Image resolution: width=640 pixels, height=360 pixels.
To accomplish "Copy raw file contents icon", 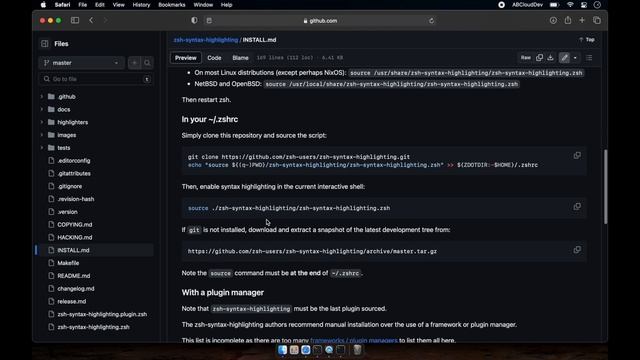I will [x=539, y=58].
